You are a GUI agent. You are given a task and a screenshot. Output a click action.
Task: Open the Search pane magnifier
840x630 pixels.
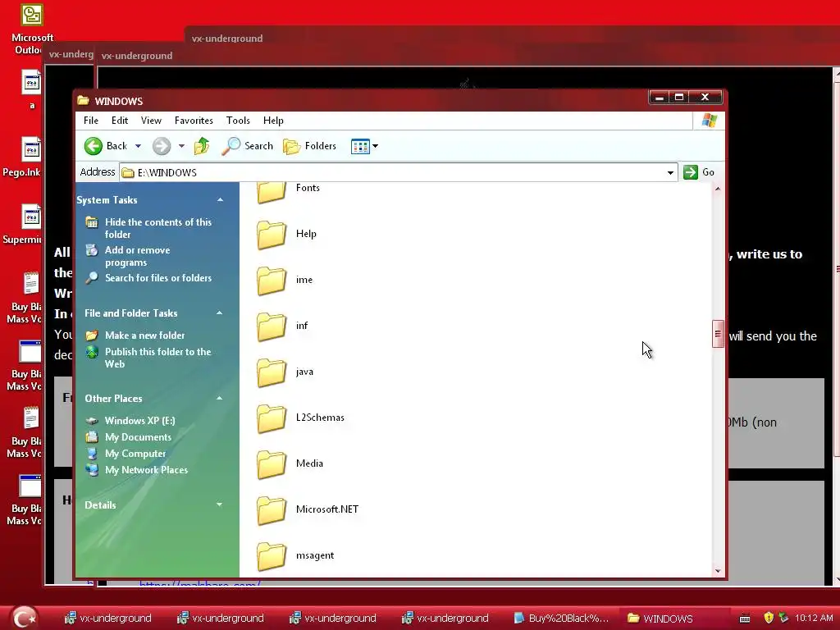[x=231, y=146]
